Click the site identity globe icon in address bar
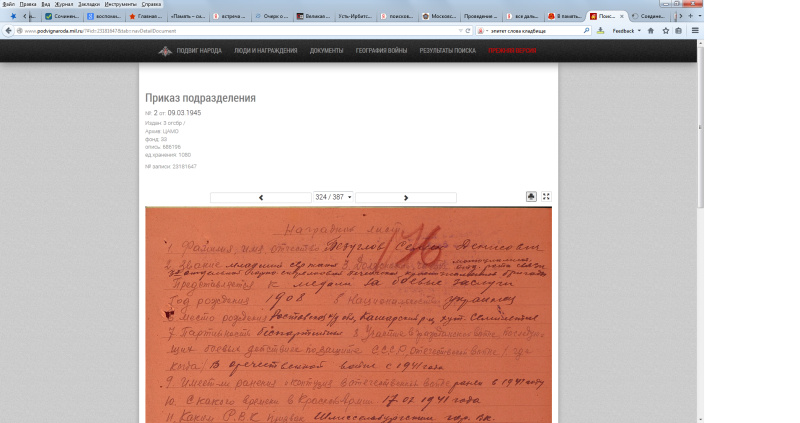This screenshot has width=800, height=423. [20, 31]
